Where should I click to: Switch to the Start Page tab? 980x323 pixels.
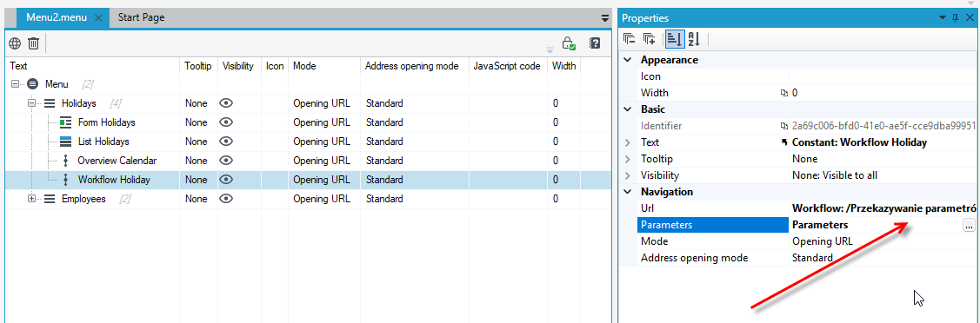click(x=141, y=17)
